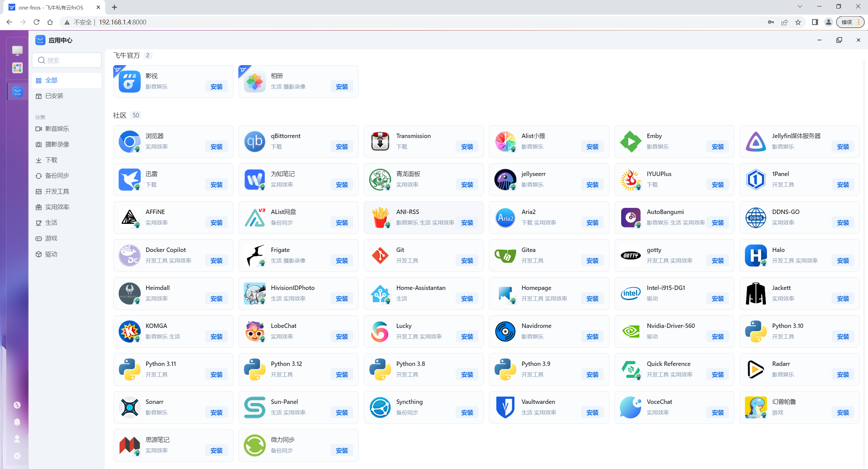Bookmark this page with star icon

point(798,22)
